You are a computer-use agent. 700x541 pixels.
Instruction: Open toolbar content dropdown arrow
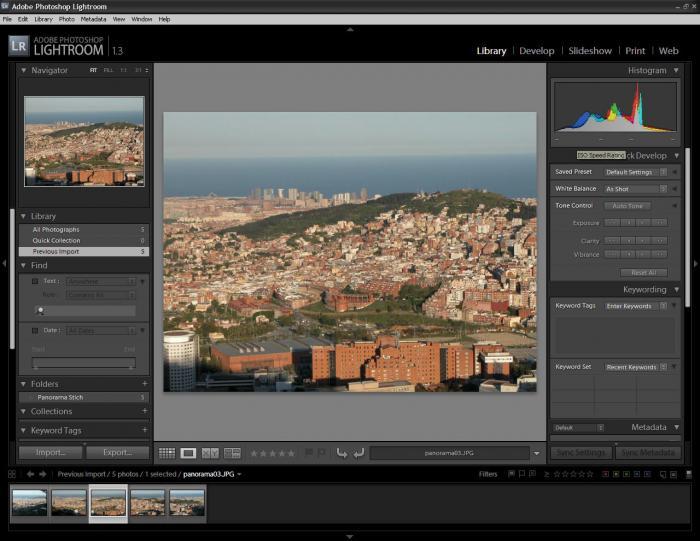pyautogui.click(x=537, y=454)
